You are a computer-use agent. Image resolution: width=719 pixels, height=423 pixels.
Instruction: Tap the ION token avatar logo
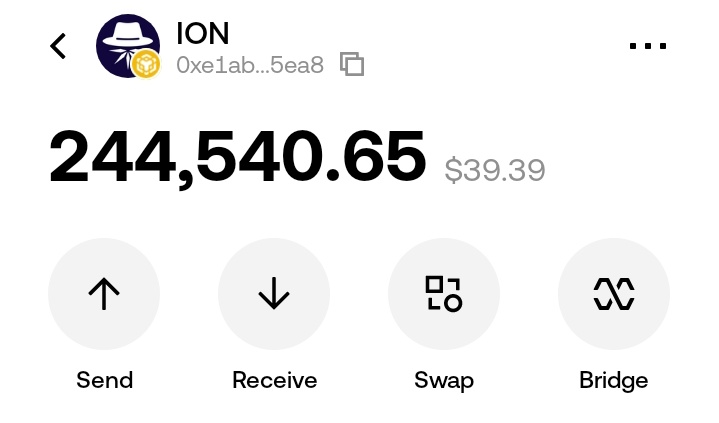coord(126,43)
